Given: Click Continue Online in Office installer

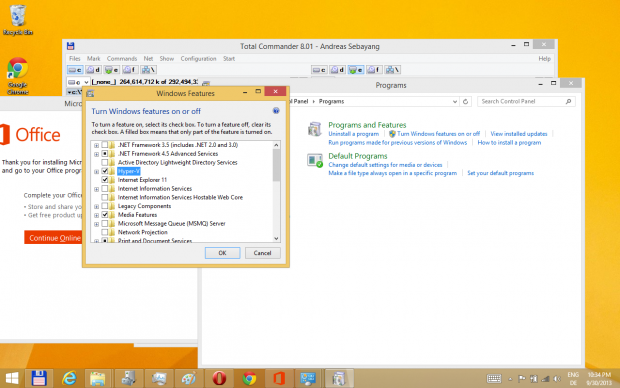Looking at the screenshot, I should pyautogui.click(x=53, y=238).
